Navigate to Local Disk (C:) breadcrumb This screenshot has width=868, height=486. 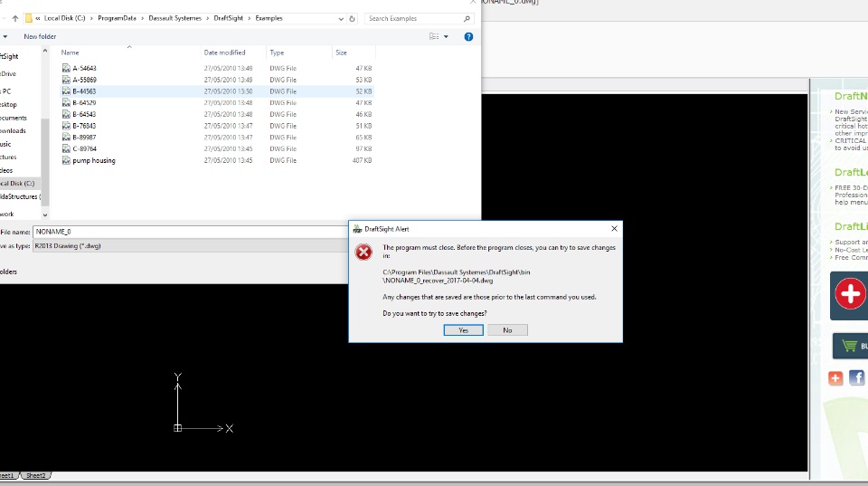(65, 18)
